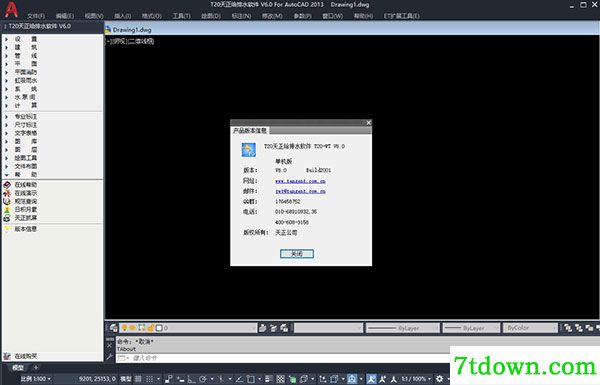Toggle transparency display in the status bar
The height and width of the screenshot is (385, 600).
[280, 379]
